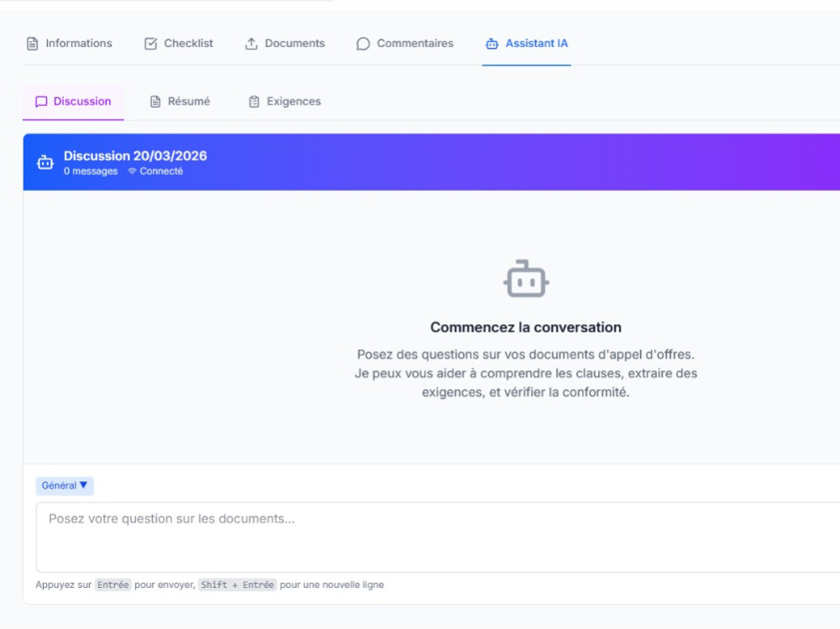Click the Entrée key hint
Image resolution: width=840 pixels, height=629 pixels.
(113, 584)
